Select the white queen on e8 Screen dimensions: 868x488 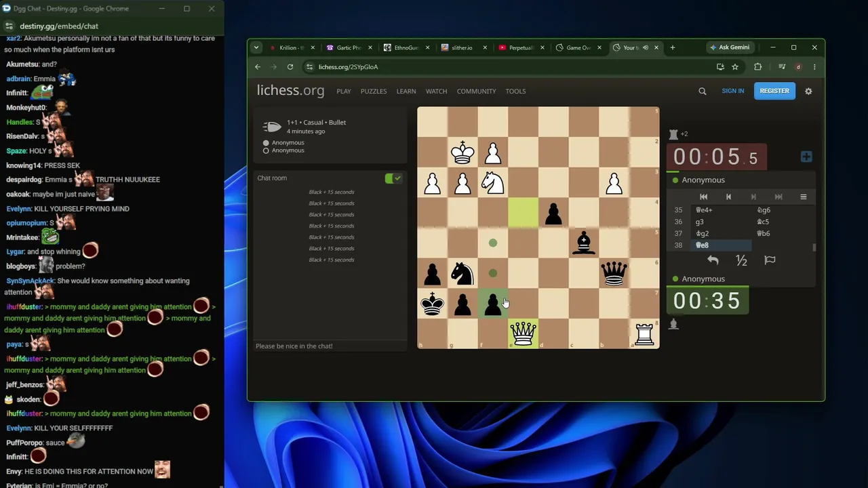pyautogui.click(x=523, y=333)
